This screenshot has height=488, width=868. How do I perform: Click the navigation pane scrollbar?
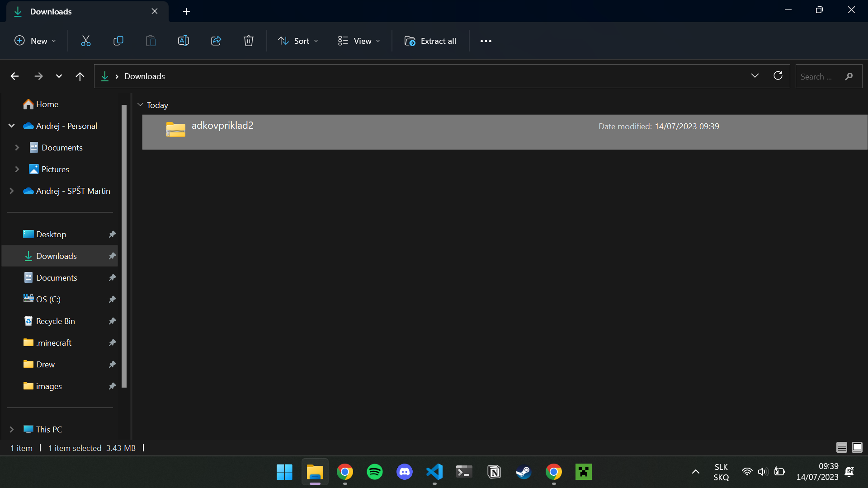tap(124, 246)
